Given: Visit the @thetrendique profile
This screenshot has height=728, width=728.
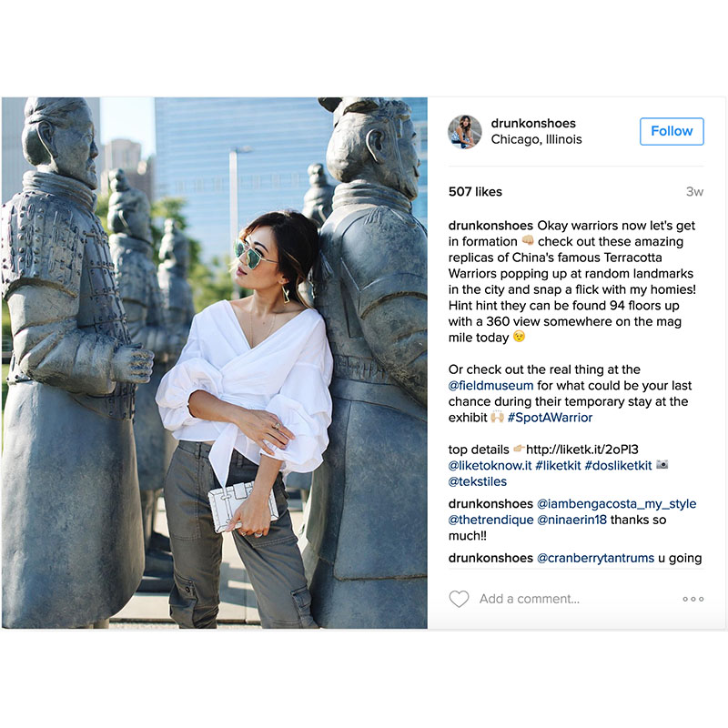Looking at the screenshot, I should 490,520.
